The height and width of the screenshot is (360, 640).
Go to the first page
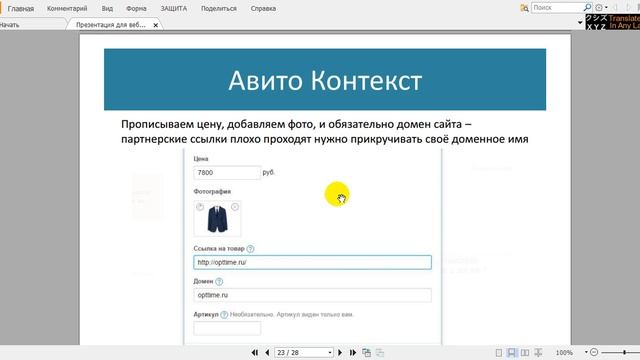tap(255, 352)
